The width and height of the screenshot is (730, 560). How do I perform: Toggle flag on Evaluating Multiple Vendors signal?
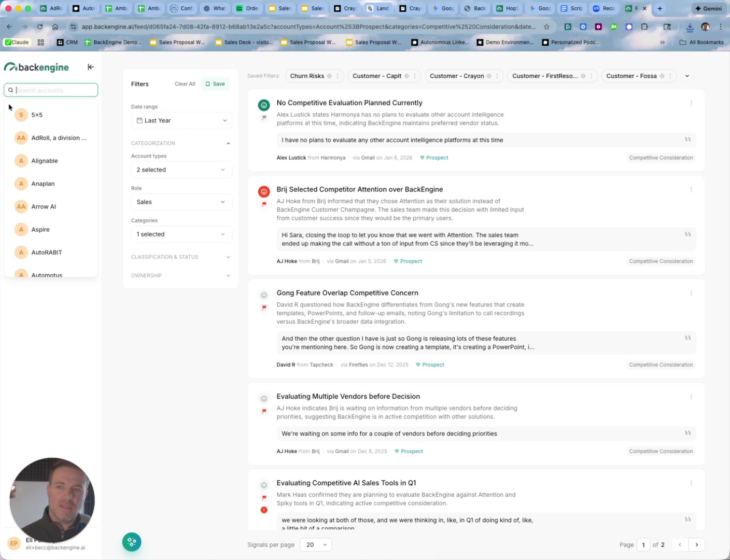pyautogui.click(x=264, y=411)
